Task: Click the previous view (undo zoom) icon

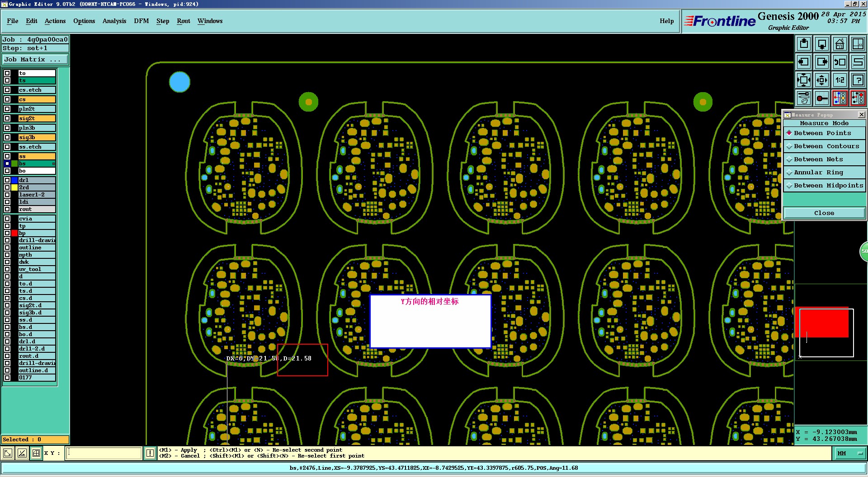Action: [x=840, y=62]
